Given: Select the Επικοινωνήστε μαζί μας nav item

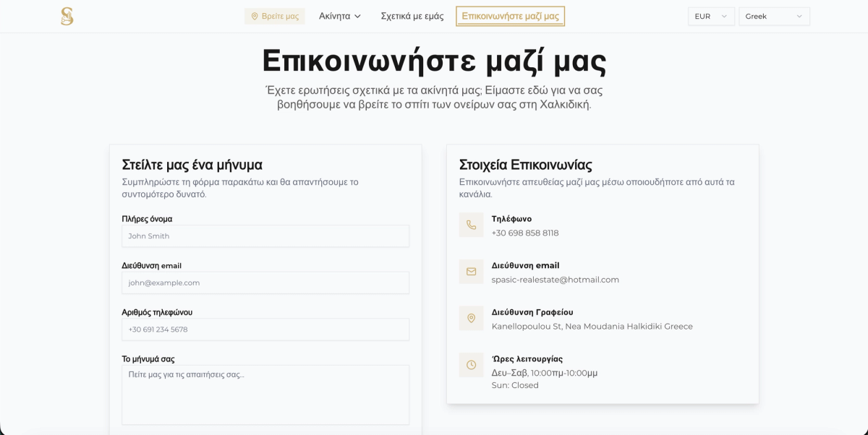Looking at the screenshot, I should (510, 16).
